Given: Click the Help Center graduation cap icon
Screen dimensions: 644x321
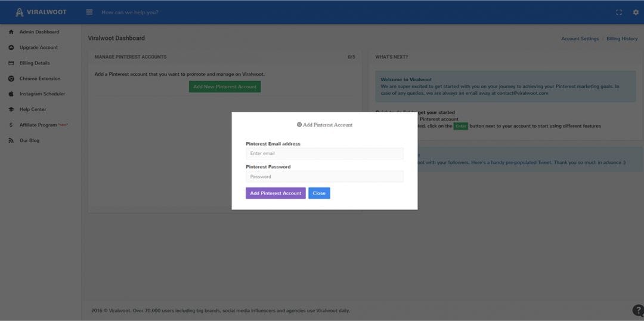Looking at the screenshot, I should tap(11, 110).
